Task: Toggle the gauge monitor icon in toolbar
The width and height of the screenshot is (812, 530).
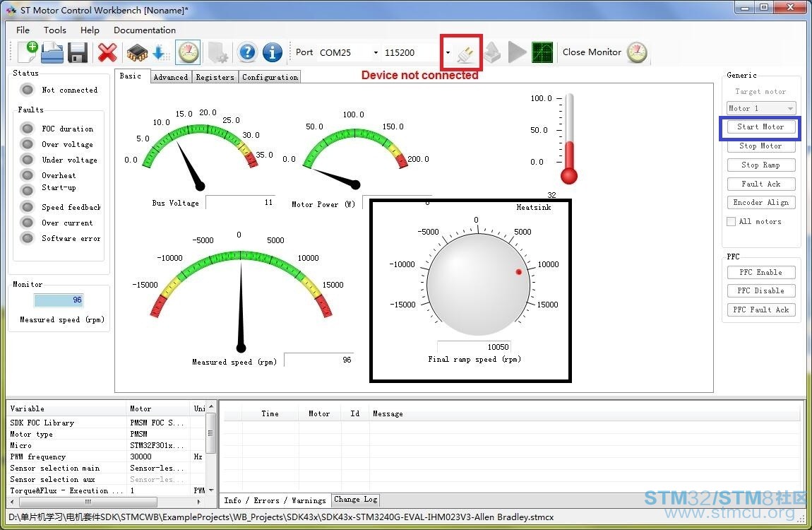Action: [188, 52]
